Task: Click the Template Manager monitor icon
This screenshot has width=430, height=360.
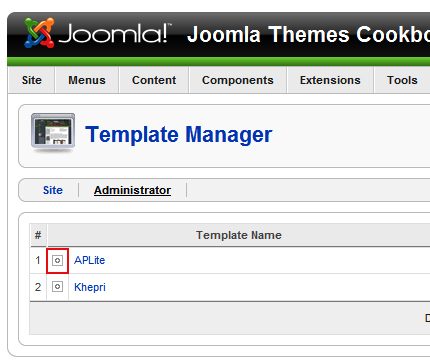Action: pos(53,132)
